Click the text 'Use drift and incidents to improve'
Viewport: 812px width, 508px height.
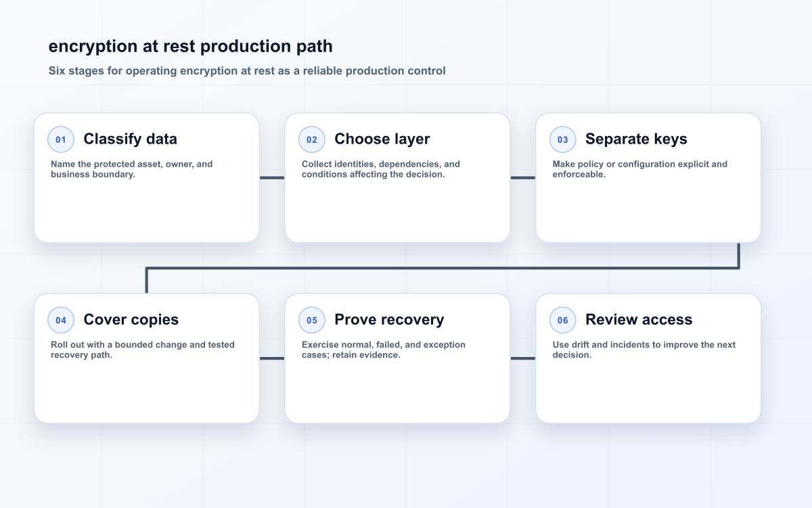click(x=644, y=350)
